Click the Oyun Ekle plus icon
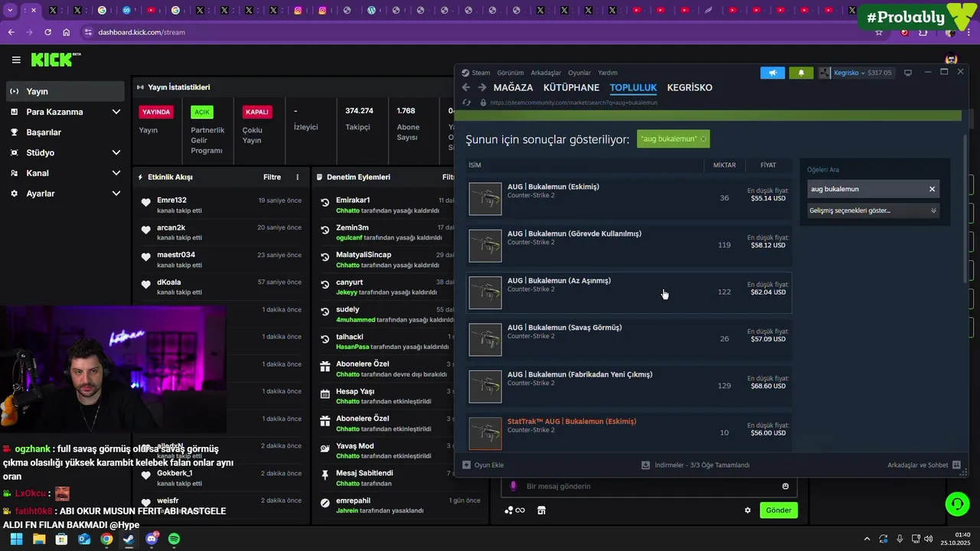 (x=466, y=465)
